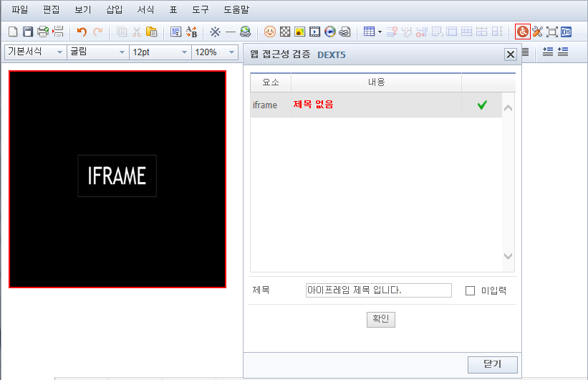Open the 서식 menu
The height and width of the screenshot is (380, 588).
click(x=145, y=10)
